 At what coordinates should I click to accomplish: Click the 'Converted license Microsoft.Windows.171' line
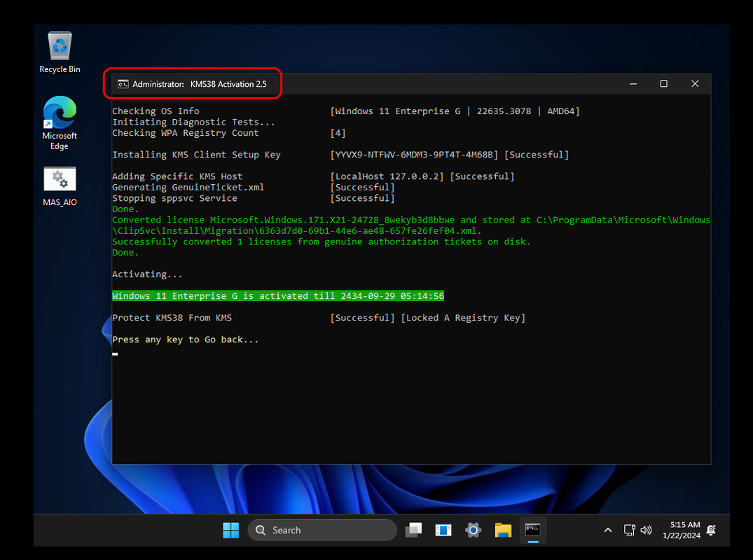point(411,220)
